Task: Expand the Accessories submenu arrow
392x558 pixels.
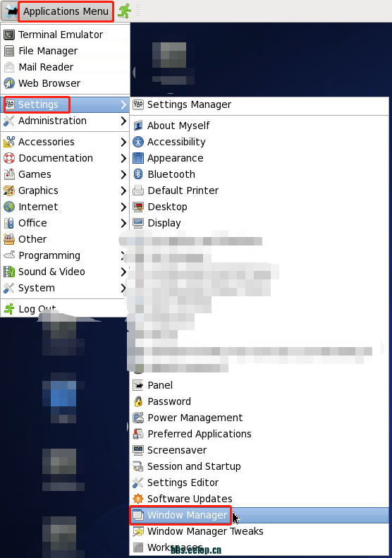Action: [x=123, y=142]
